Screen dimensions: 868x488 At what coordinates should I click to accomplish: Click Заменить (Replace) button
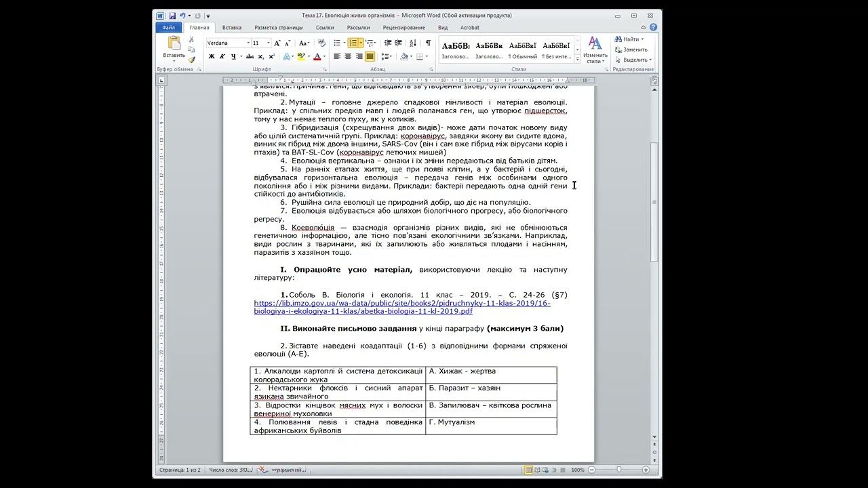click(x=631, y=49)
